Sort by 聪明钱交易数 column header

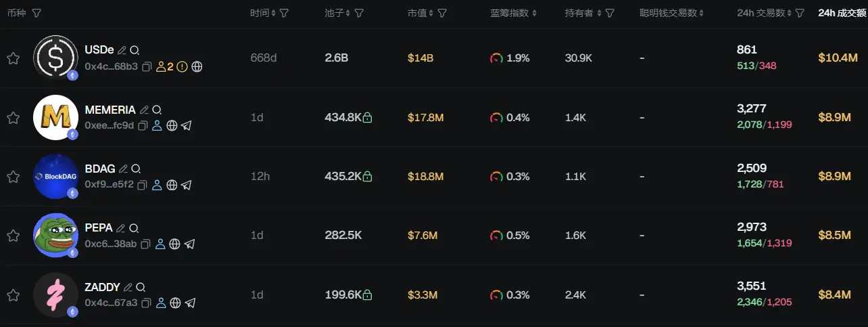click(x=672, y=14)
